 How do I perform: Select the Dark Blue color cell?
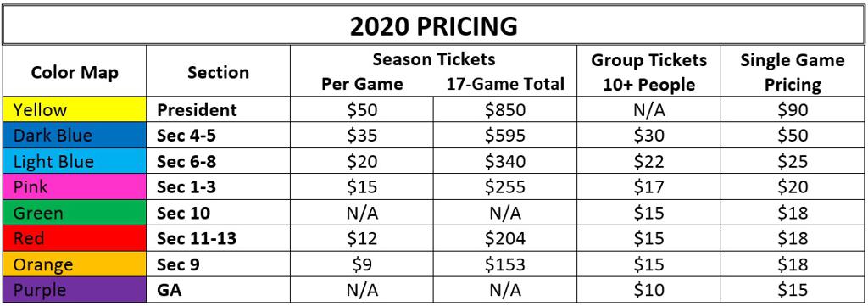(75, 136)
